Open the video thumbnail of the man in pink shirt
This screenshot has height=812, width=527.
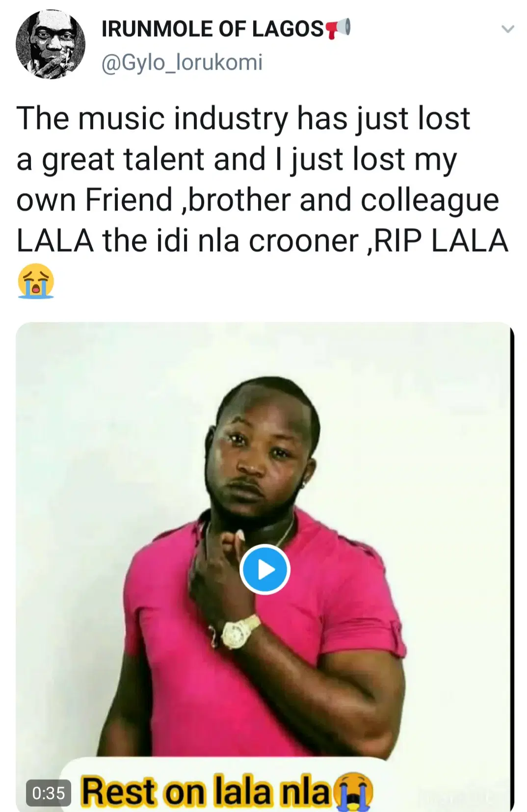(x=265, y=567)
